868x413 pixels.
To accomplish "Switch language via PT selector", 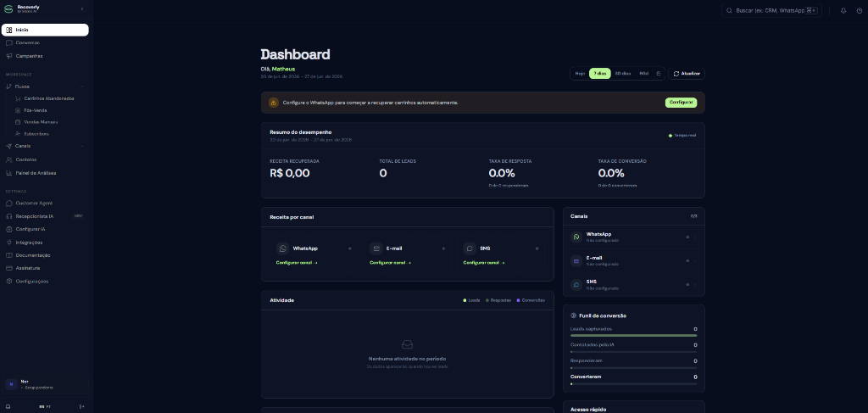I will click(46, 406).
